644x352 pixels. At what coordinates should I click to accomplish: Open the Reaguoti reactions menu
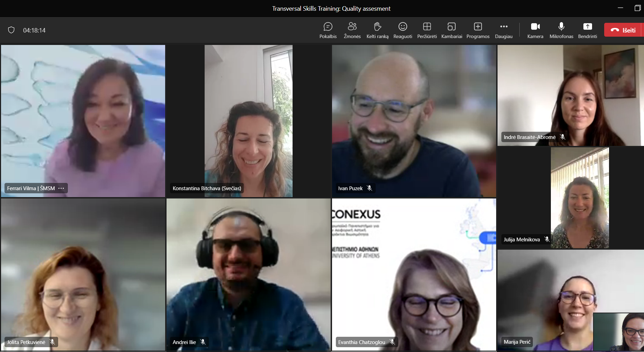click(403, 30)
